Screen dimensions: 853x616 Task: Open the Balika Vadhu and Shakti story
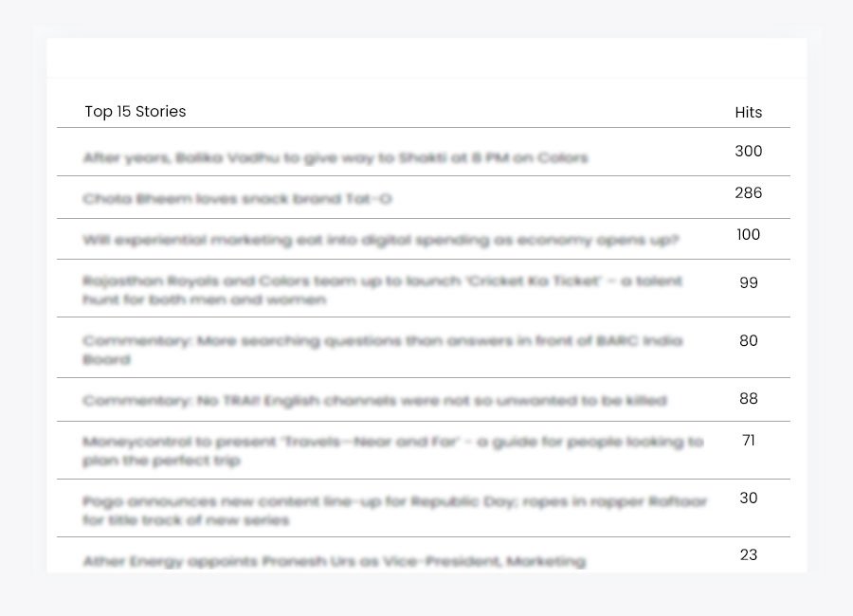tap(335, 157)
